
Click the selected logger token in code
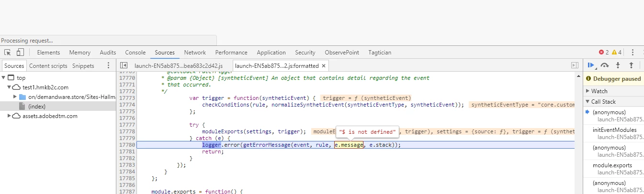[211, 145]
